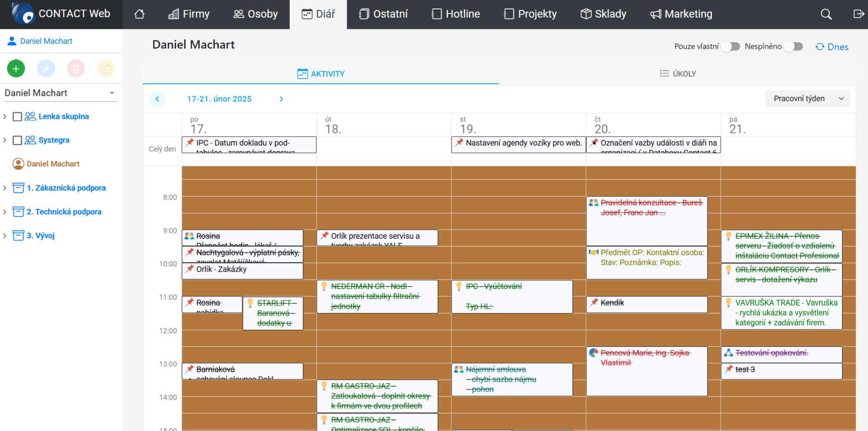Toggle the Pouze vlastní switch
Screen dimensions: 868x431
tap(730, 47)
